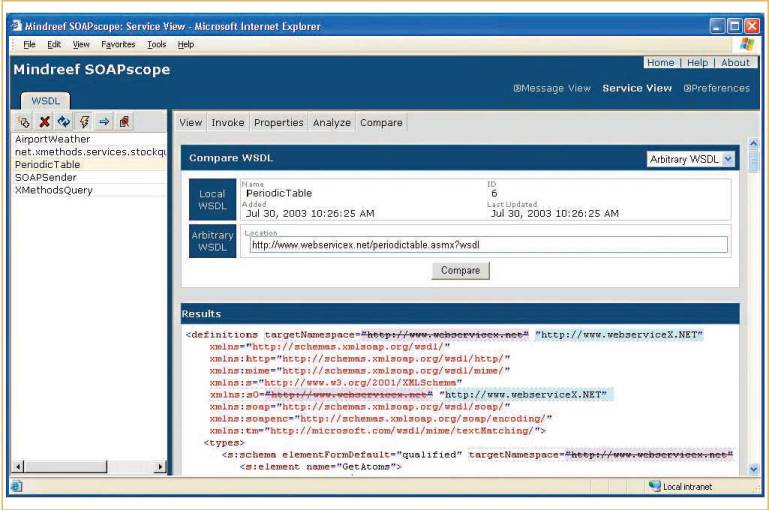Click the lightning bolt invoke icon

(84, 122)
